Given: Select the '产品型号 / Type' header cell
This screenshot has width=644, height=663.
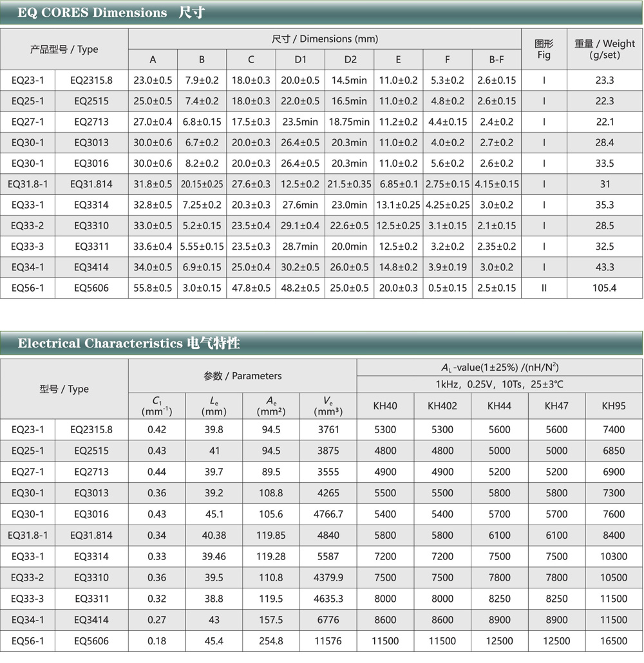Looking at the screenshot, I should coord(64,50).
